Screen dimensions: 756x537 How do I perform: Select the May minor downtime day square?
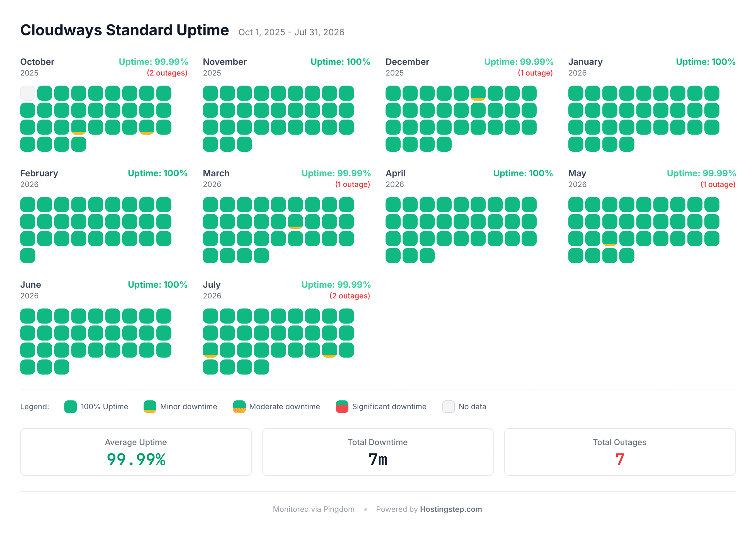pyautogui.click(x=610, y=239)
